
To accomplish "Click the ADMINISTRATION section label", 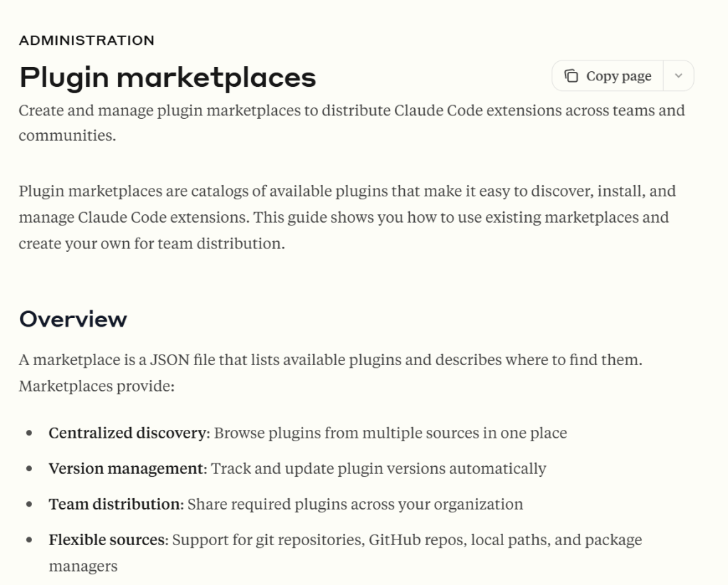I will [87, 41].
